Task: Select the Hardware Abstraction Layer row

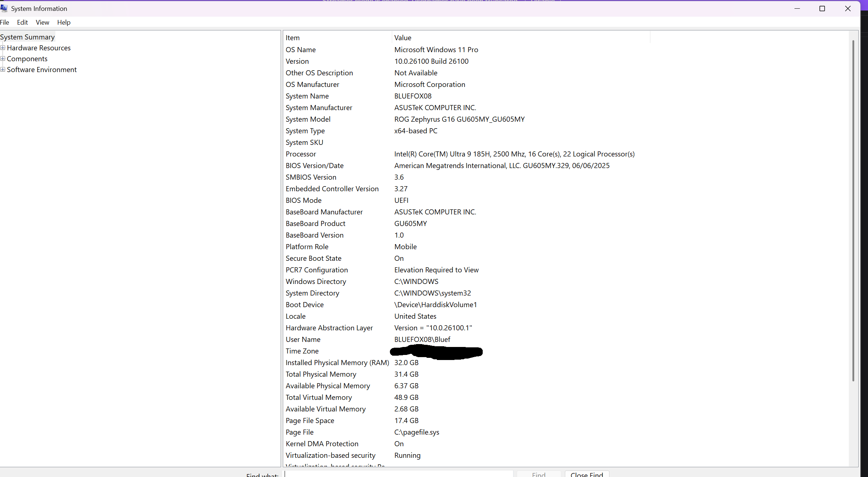Action: click(x=467, y=328)
